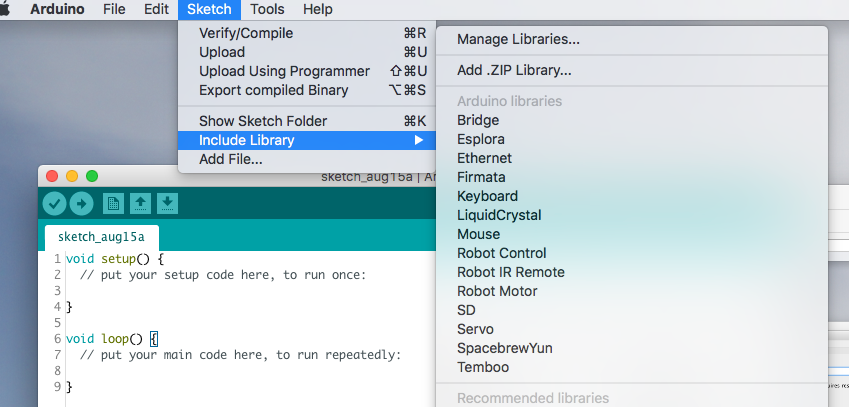
Task: Include the Keyboard library
Action: (632, 196)
